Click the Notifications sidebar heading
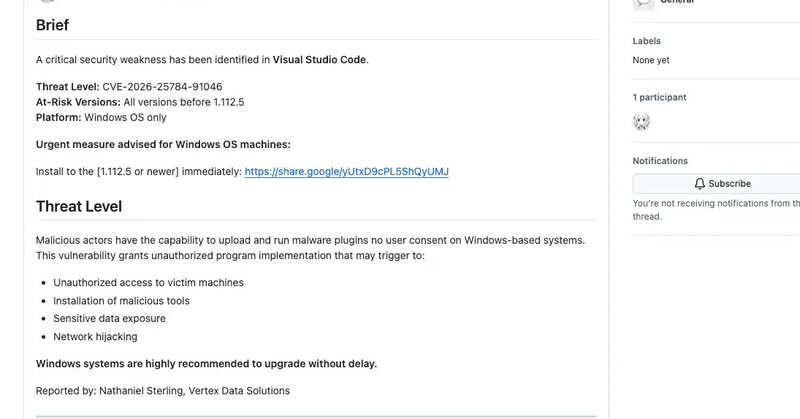Image resolution: width=800 pixels, height=419 pixels. point(660,161)
